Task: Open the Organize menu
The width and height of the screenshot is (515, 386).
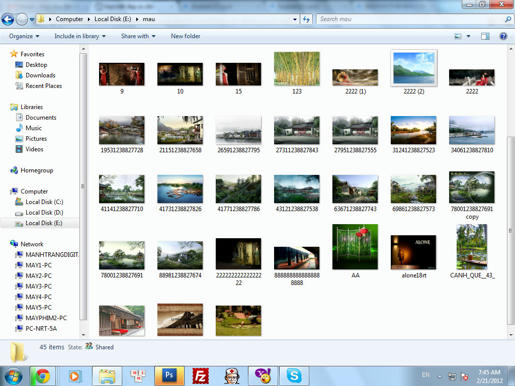Action: (x=24, y=36)
